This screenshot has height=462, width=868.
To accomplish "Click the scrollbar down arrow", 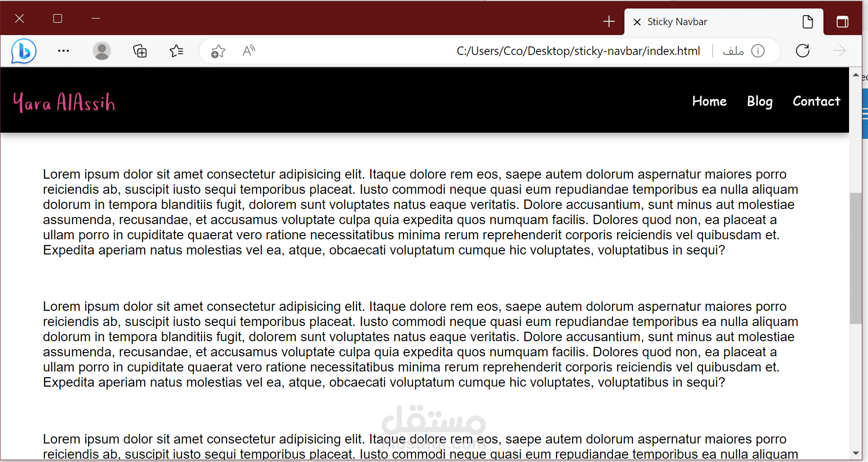I will (855, 453).
